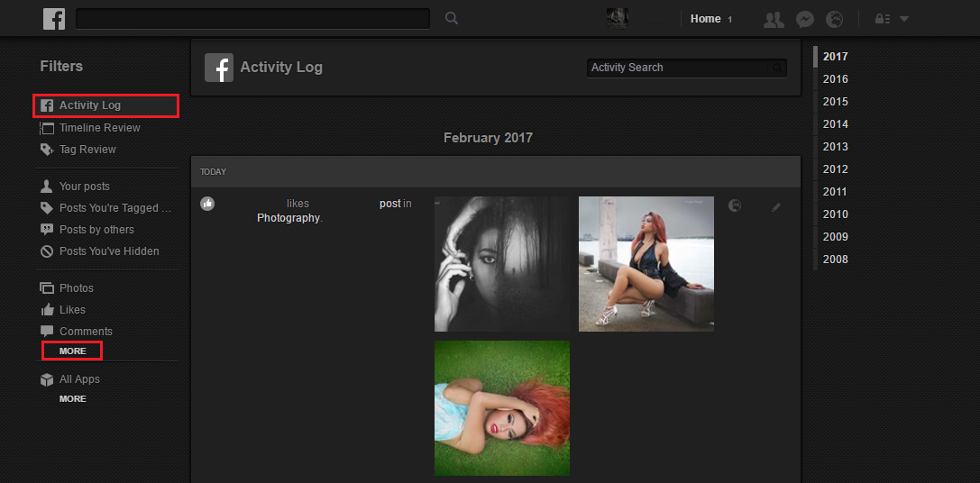Open the 'post' link in activity entry

click(x=390, y=204)
